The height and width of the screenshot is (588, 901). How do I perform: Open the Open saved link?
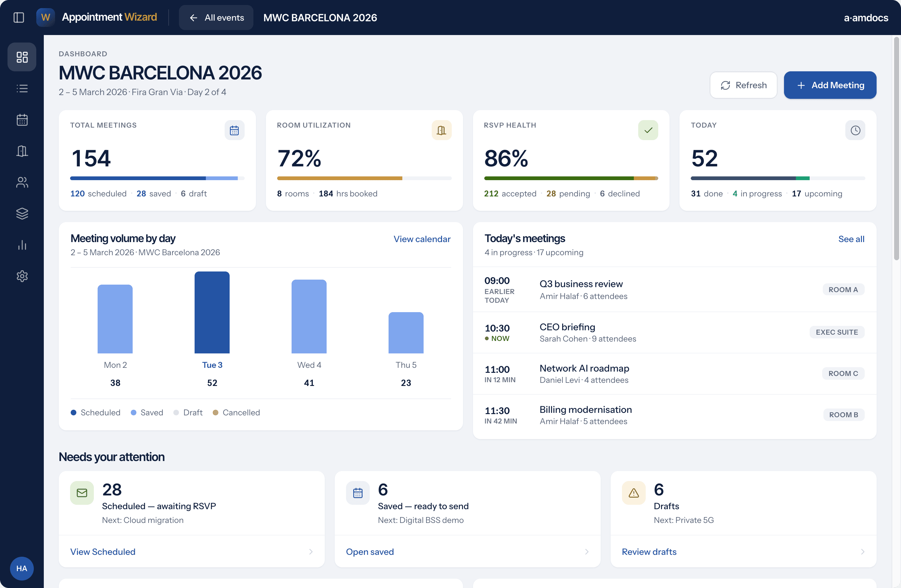tap(370, 552)
